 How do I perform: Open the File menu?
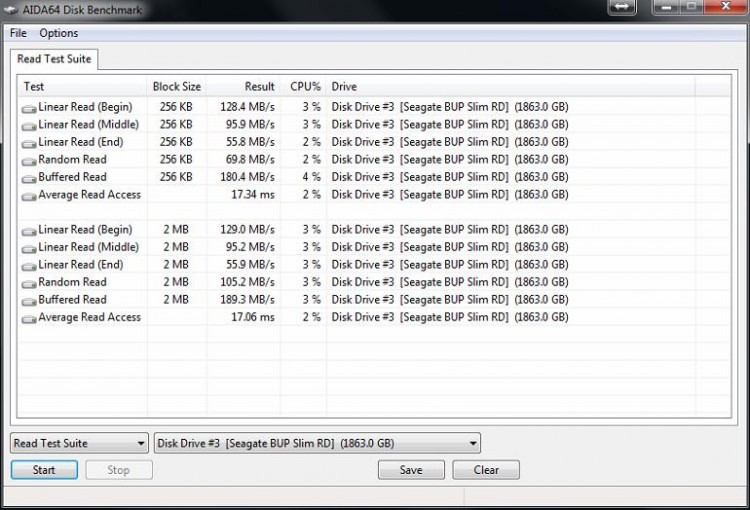click(18, 33)
